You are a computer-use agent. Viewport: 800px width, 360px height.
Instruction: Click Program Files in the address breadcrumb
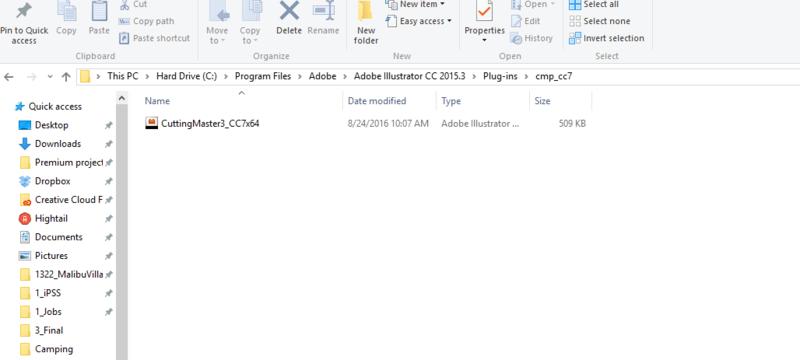point(263,76)
